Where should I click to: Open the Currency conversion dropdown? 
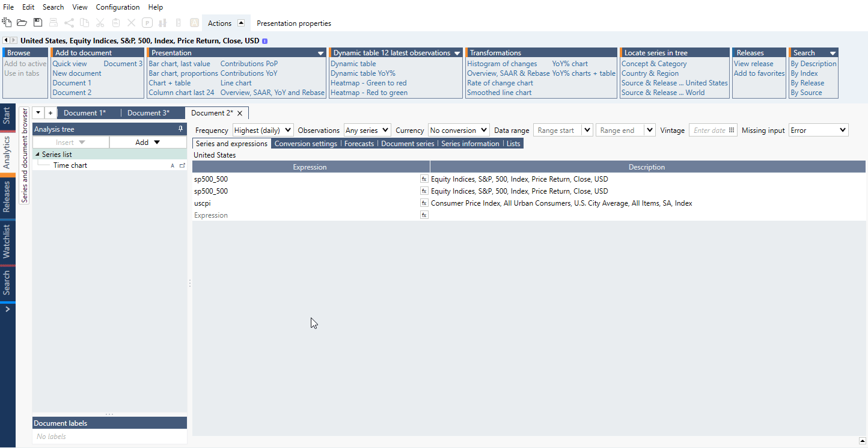tap(459, 130)
